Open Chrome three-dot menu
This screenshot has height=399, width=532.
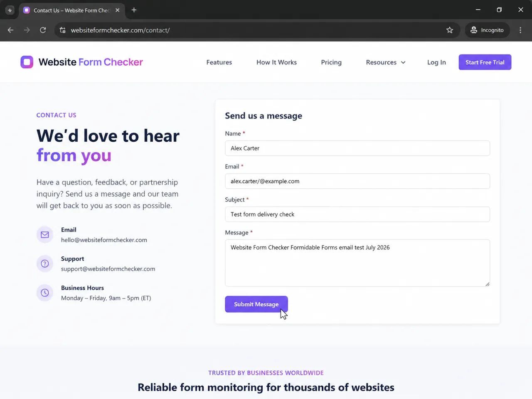pos(520,30)
